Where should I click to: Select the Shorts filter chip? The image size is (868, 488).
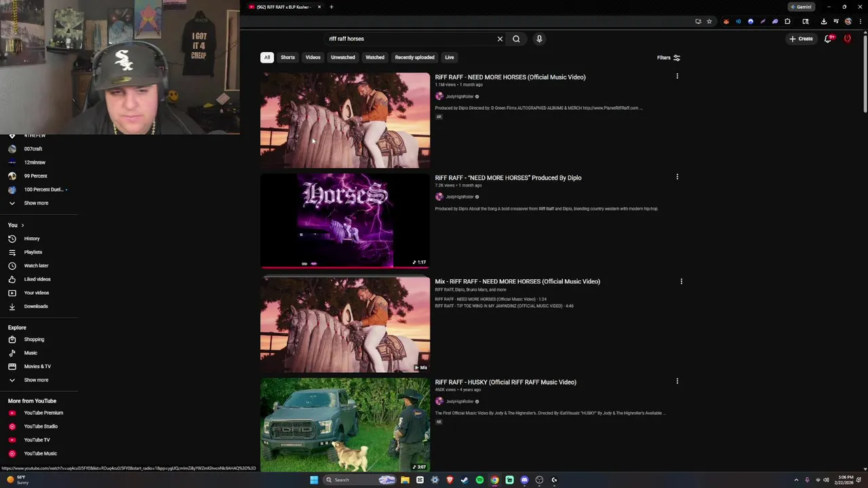click(x=288, y=58)
